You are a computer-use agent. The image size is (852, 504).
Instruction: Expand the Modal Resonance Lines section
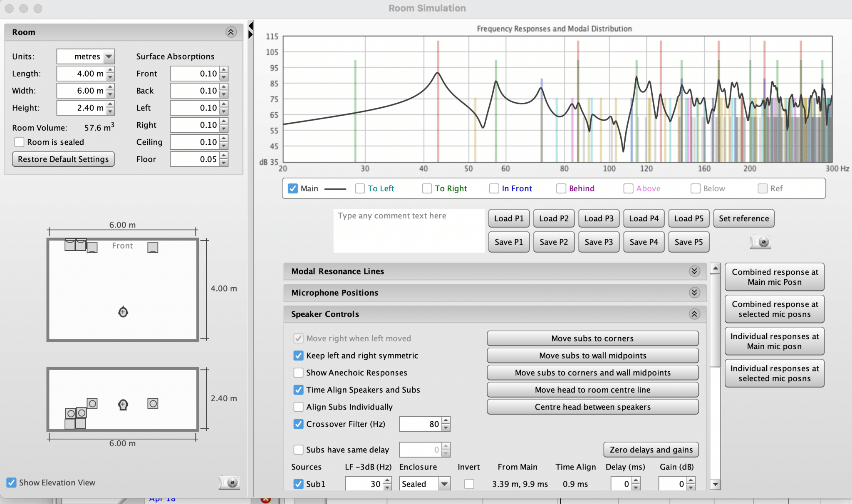694,271
